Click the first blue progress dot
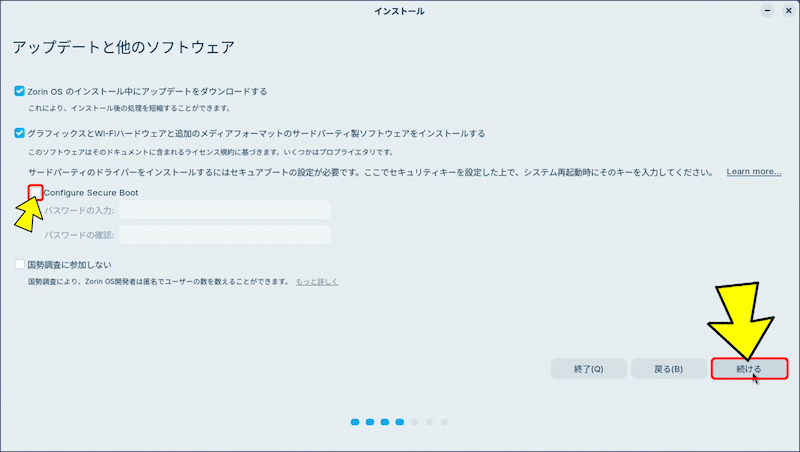Screen dimensions: 800x452 click(355, 422)
